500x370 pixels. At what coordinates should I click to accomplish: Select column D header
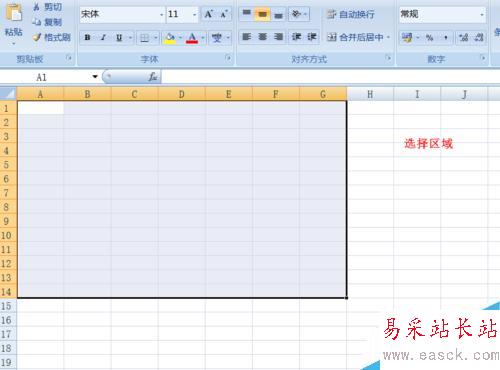click(182, 94)
